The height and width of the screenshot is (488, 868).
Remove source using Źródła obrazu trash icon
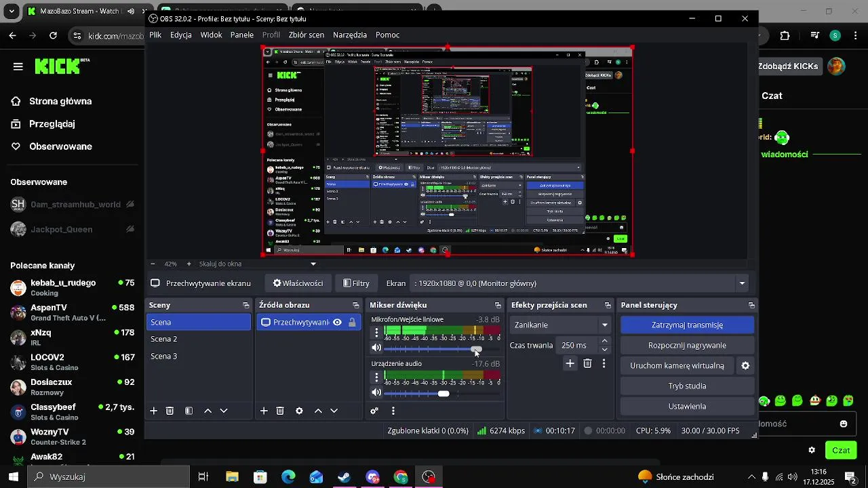coord(280,411)
